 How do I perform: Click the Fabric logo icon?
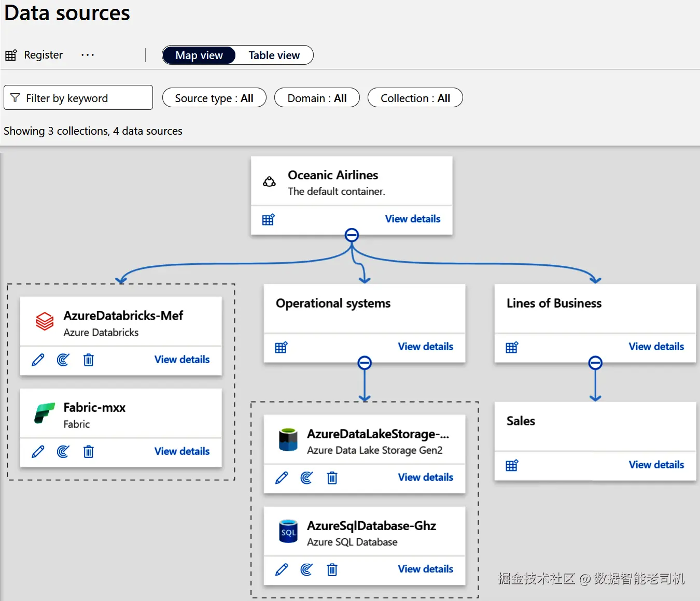[x=45, y=413]
